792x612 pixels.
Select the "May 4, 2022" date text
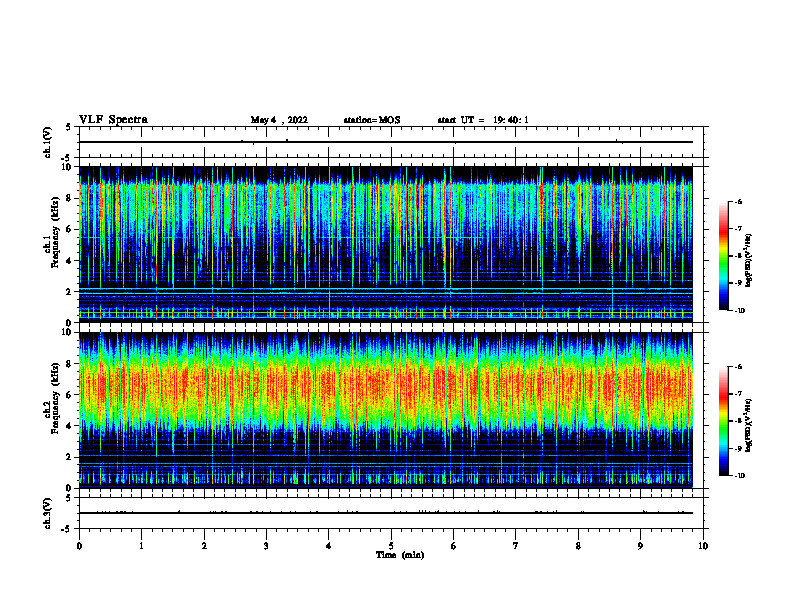click(279, 120)
